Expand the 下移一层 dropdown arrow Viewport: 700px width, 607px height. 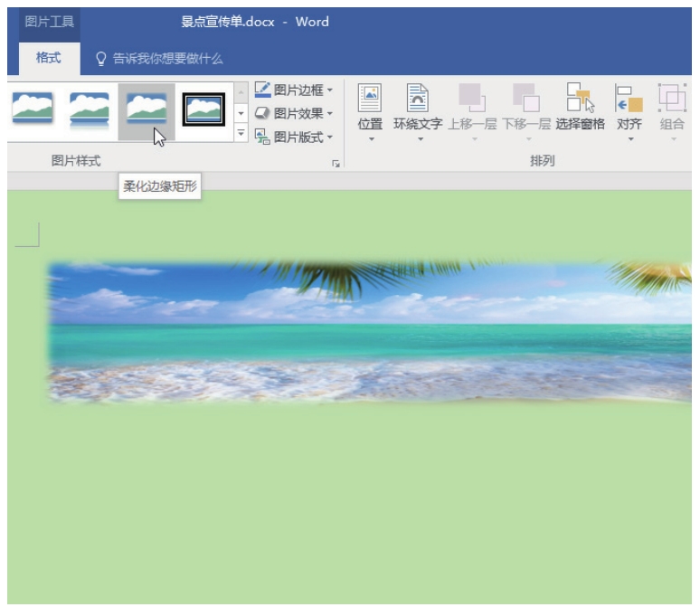(x=528, y=139)
